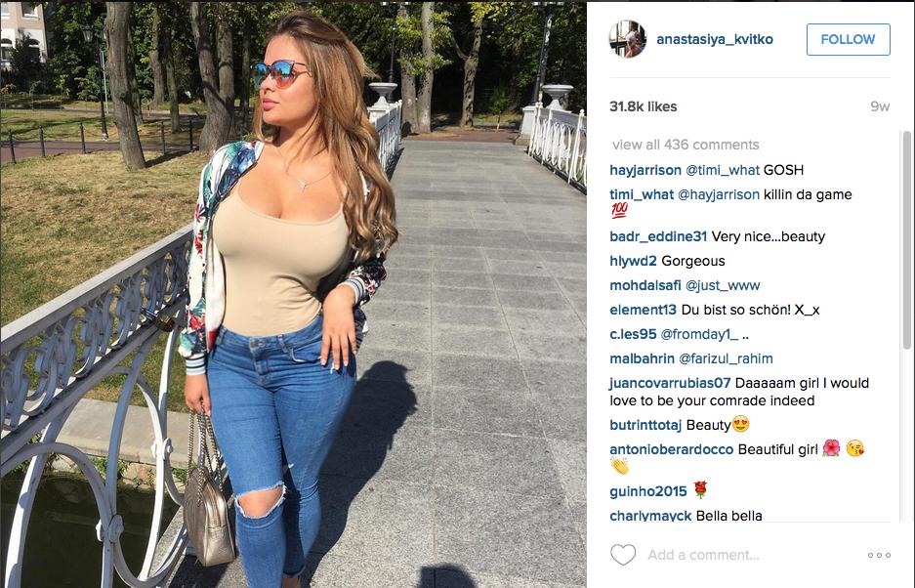
Task: Click the comments panel scrollbar
Action: click(907, 240)
